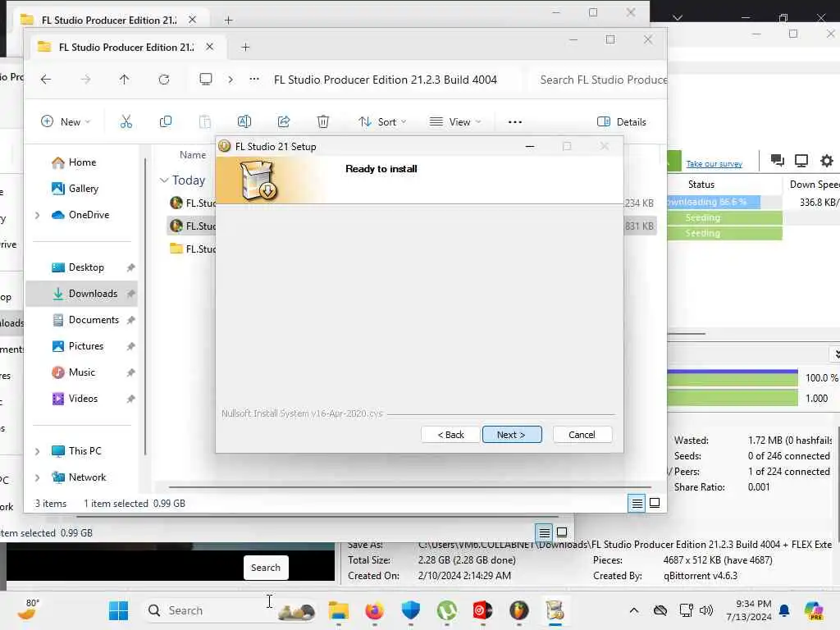Select the rear window's FL Studio Producer tab
840x630 pixels.
tap(109, 20)
